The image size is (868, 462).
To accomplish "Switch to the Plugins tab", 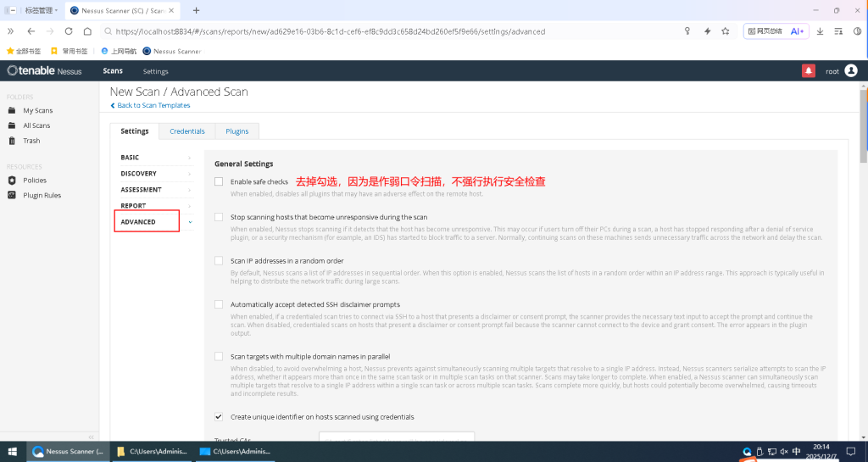I will point(236,131).
